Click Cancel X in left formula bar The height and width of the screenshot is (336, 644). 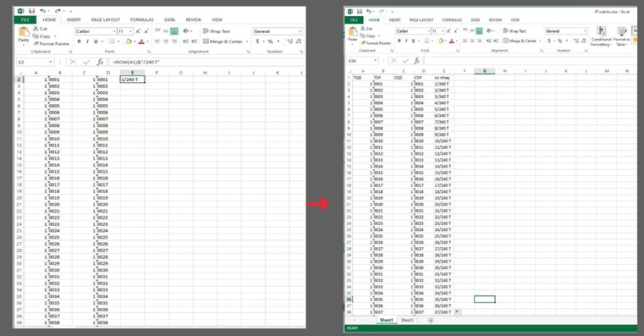pyautogui.click(x=73, y=62)
